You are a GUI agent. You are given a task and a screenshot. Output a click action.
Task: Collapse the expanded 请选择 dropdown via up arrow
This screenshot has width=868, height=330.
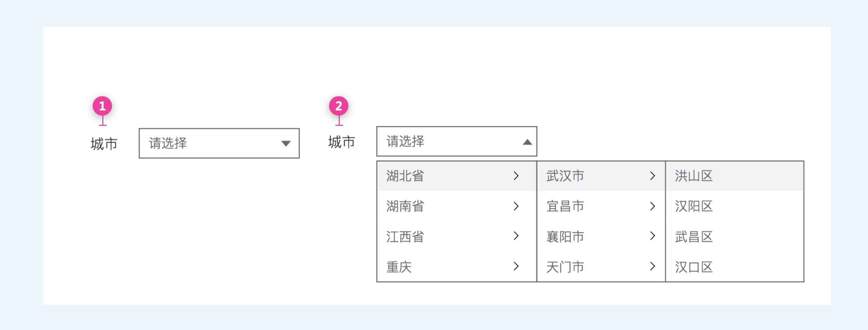pos(527,142)
